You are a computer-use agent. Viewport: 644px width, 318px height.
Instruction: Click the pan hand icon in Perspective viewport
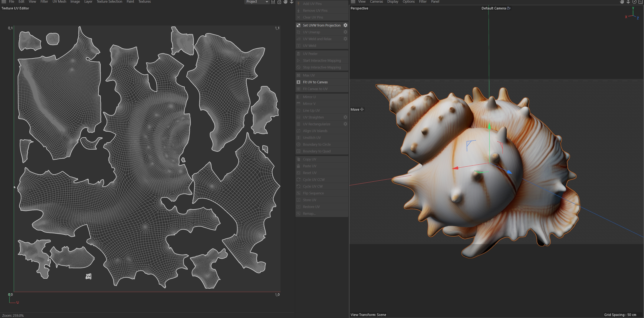click(x=622, y=2)
